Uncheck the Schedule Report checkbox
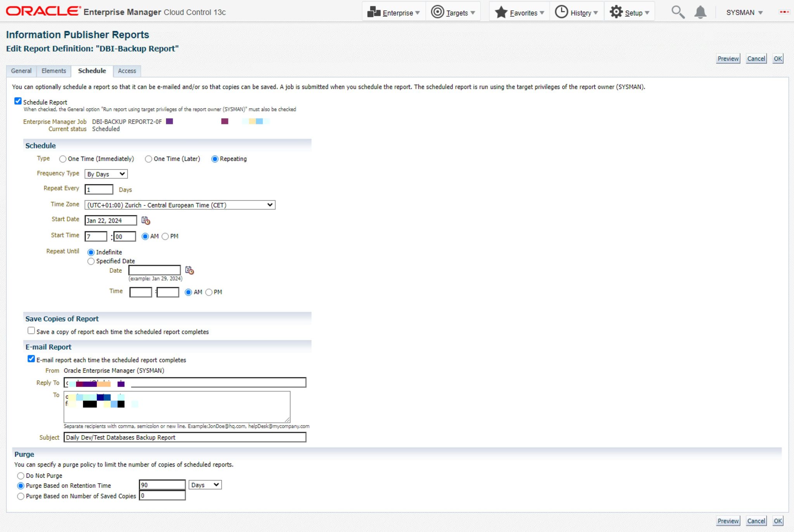 pyautogui.click(x=18, y=101)
